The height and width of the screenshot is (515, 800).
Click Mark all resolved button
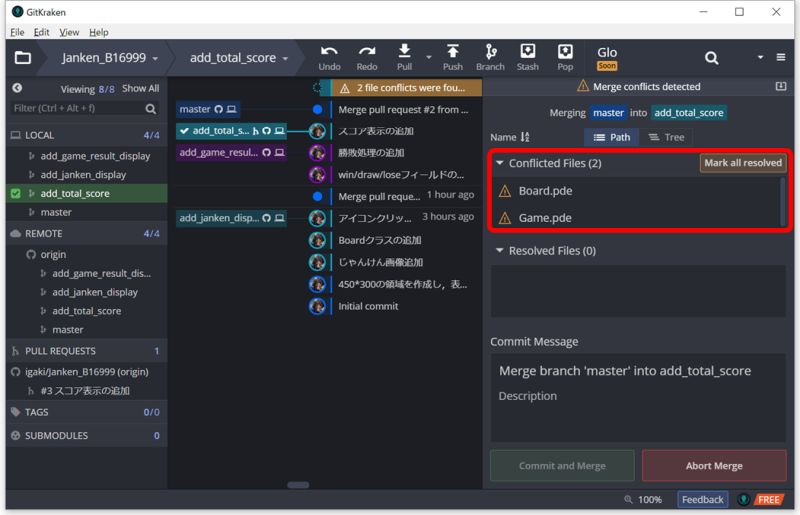point(743,163)
